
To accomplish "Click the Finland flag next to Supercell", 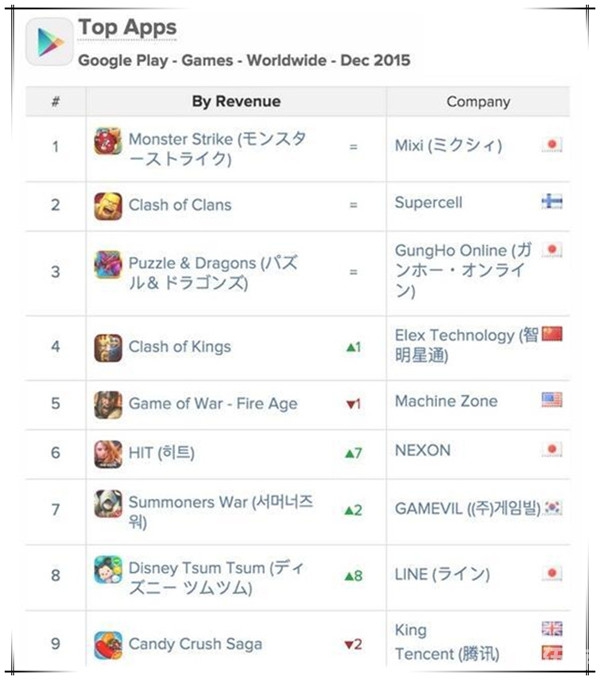I will (552, 201).
